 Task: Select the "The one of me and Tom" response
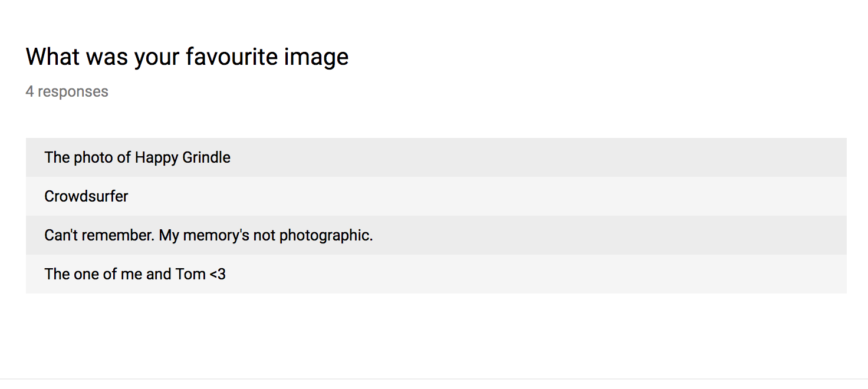click(x=436, y=274)
